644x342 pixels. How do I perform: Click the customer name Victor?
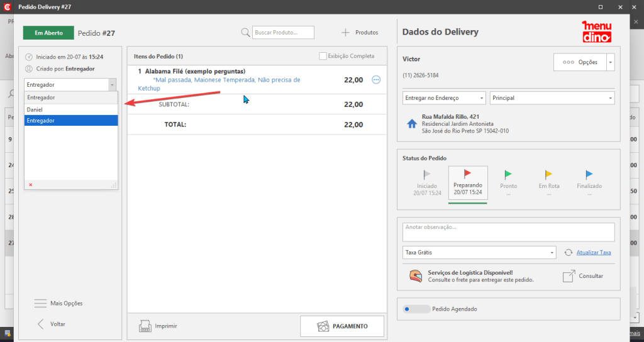[x=411, y=59]
